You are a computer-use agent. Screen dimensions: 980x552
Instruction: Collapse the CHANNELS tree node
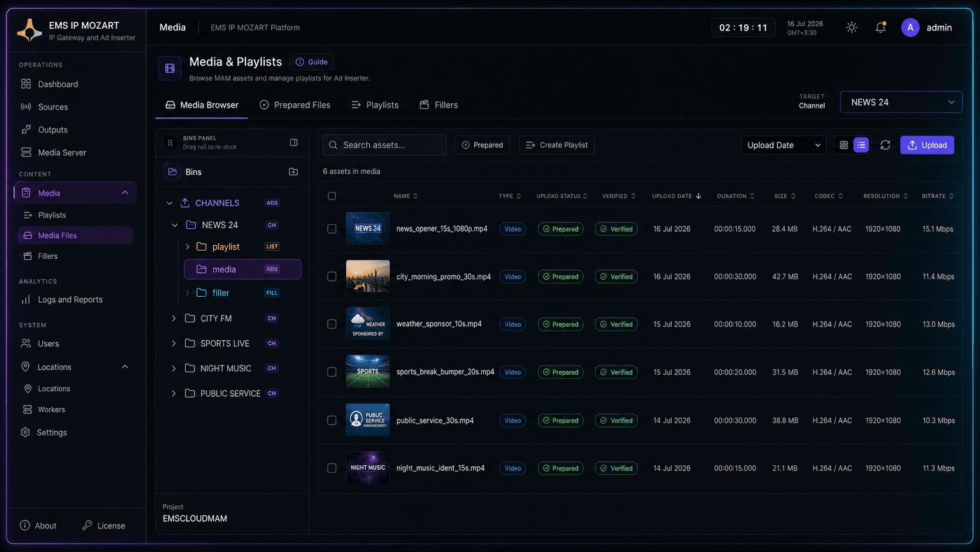click(169, 203)
